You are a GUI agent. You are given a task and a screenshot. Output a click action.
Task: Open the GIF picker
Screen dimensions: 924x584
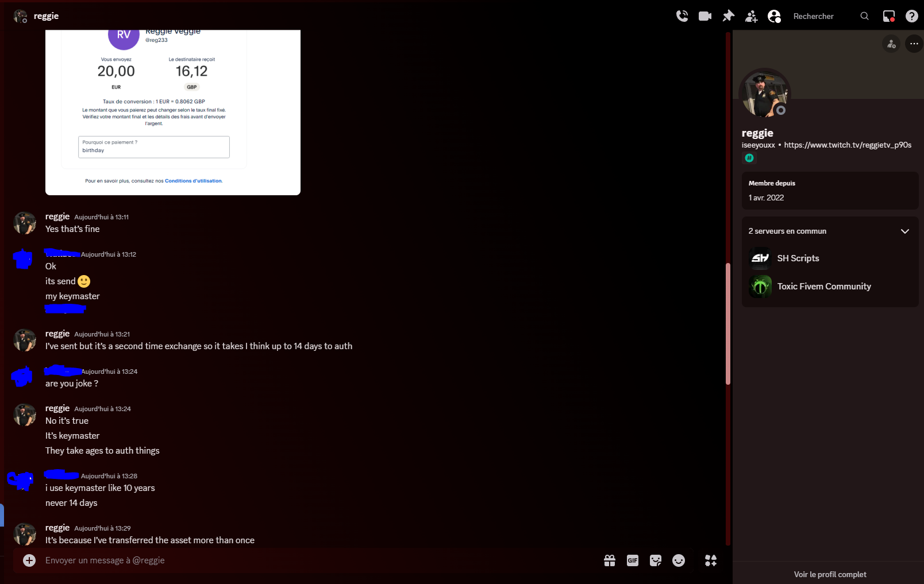tap(633, 560)
